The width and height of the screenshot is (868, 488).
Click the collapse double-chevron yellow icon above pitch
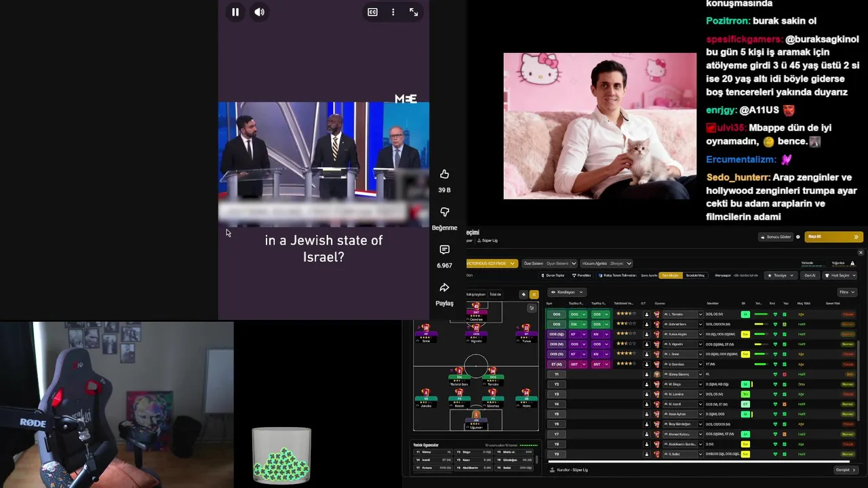coord(534,294)
